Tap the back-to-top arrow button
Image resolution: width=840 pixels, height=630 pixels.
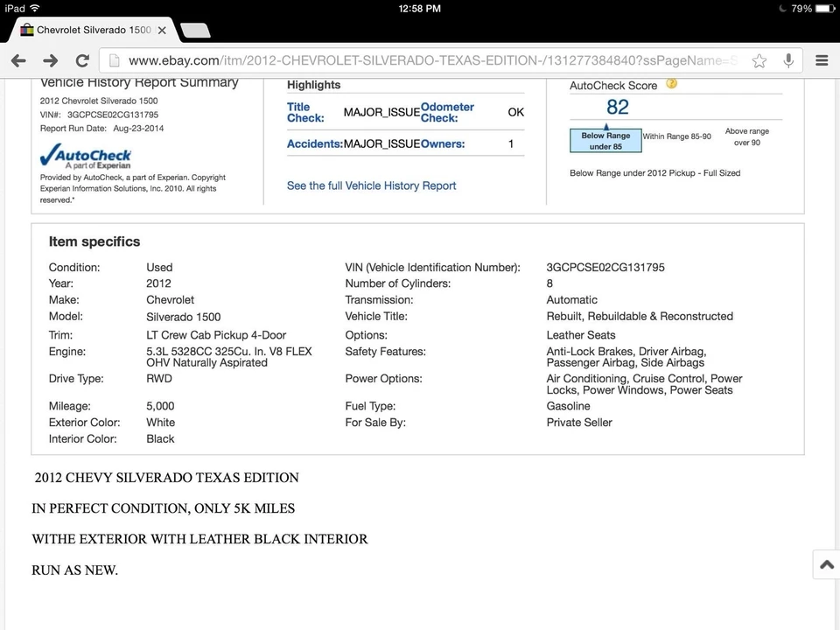(827, 564)
